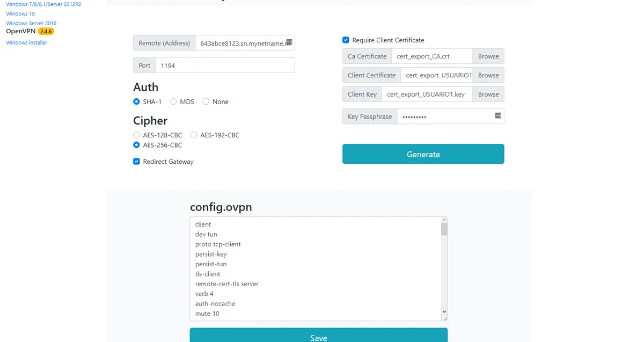The width and height of the screenshot is (644, 342).
Task: Select SHA-1 auth radio button
Action: (x=136, y=101)
